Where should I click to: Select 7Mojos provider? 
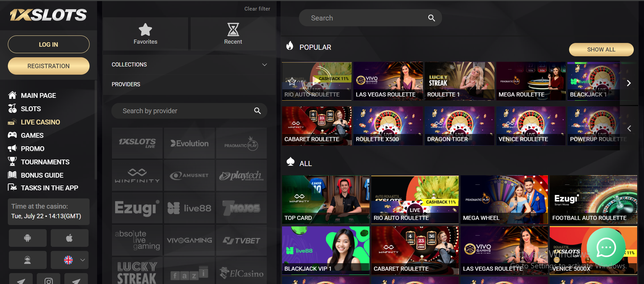241,208
